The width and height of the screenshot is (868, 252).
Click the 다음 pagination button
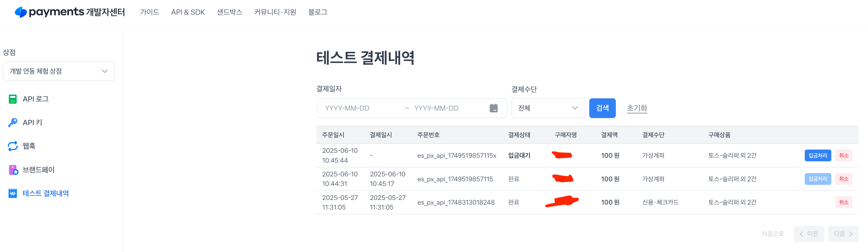click(x=843, y=234)
